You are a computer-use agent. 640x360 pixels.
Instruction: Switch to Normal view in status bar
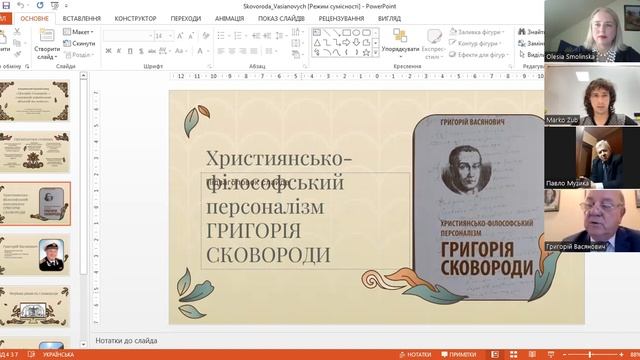495,354
